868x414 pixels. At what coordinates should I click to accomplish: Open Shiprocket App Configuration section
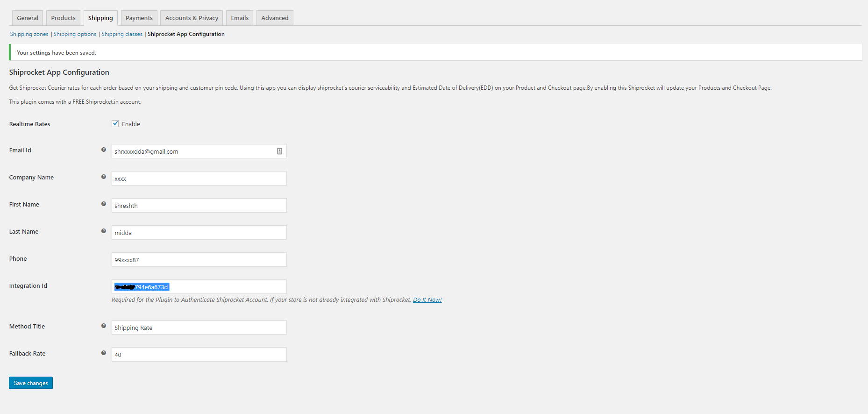point(186,34)
